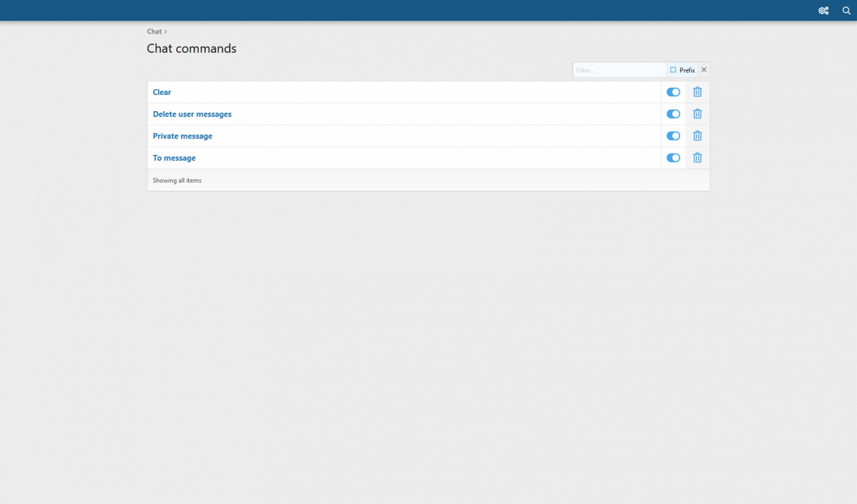Delete the To message command

[697, 158]
